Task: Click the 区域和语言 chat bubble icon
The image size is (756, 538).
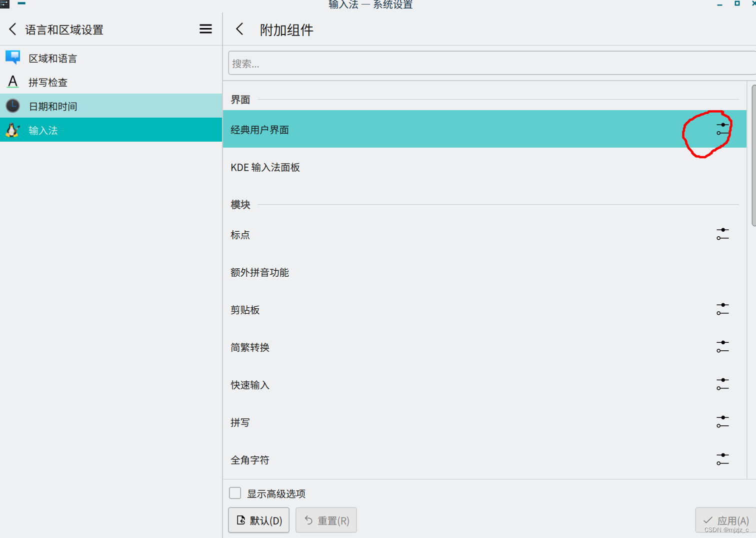Action: (x=12, y=58)
